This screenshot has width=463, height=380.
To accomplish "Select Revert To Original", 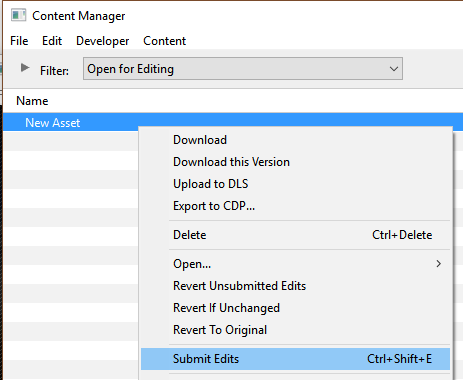I will tap(295, 330).
